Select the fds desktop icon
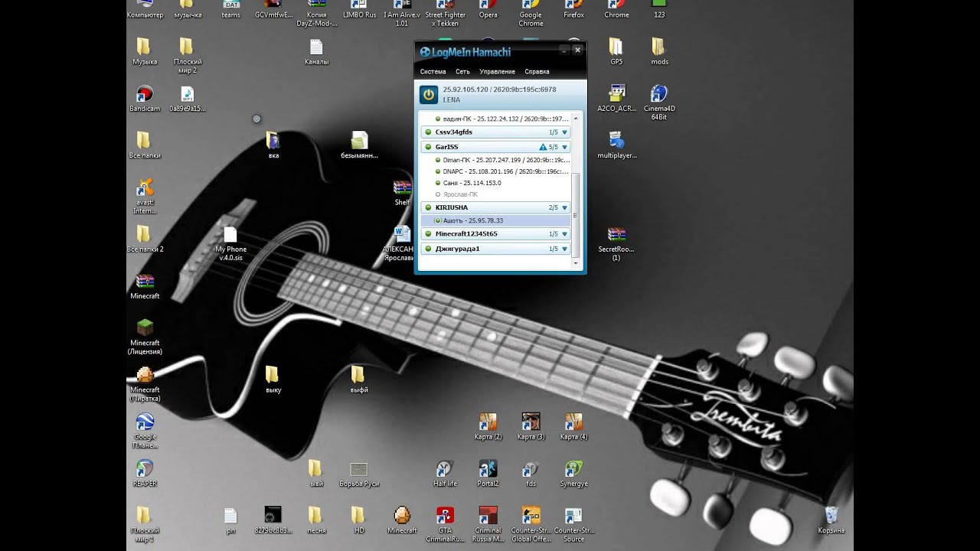This screenshot has width=980, height=551. 531,473
